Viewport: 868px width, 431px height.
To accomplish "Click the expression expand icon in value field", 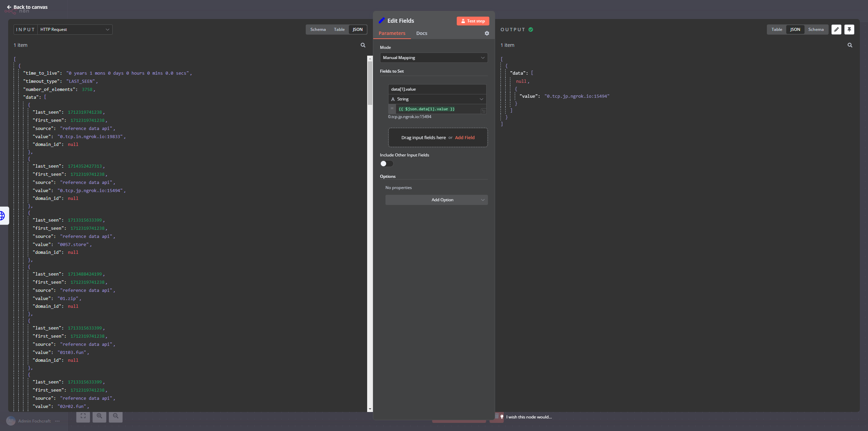I will [483, 111].
